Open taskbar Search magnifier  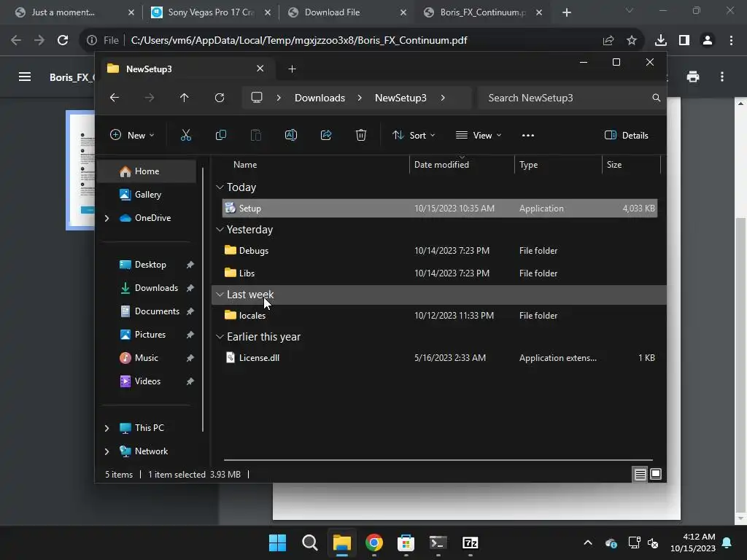click(x=309, y=542)
